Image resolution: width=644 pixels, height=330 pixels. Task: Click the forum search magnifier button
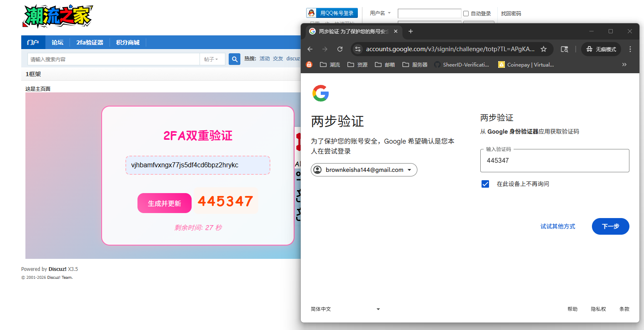coord(234,59)
